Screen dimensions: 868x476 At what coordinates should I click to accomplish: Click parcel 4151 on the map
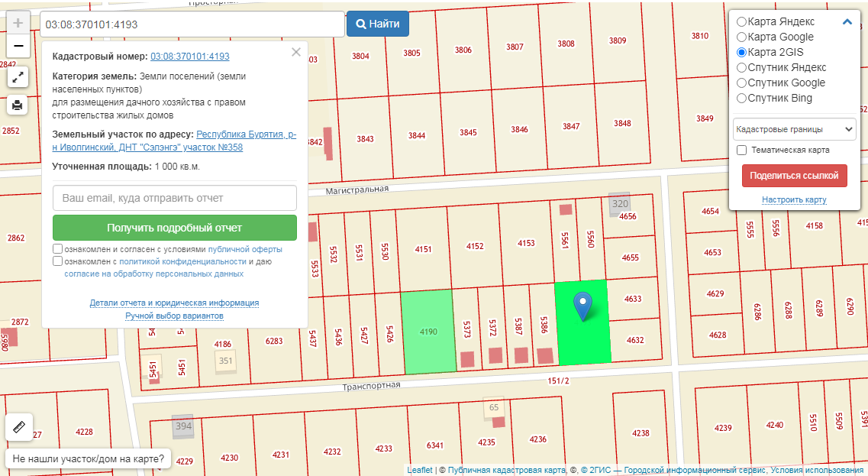pos(423,249)
